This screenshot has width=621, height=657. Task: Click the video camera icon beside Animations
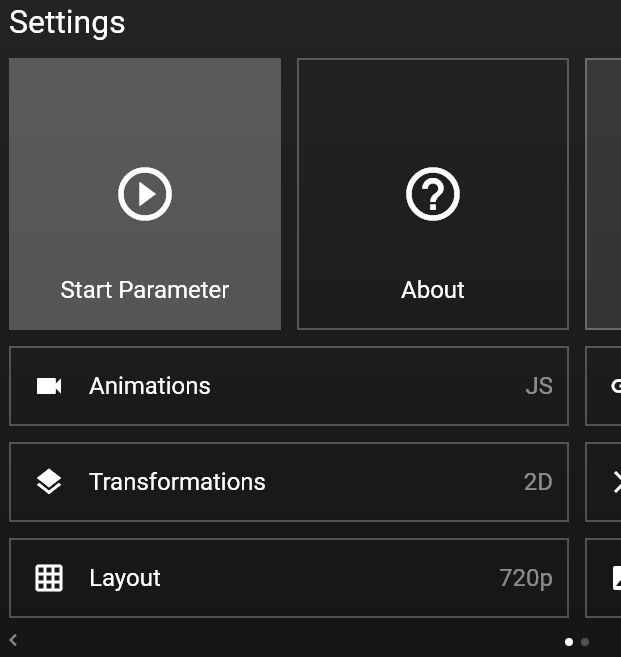pos(49,386)
